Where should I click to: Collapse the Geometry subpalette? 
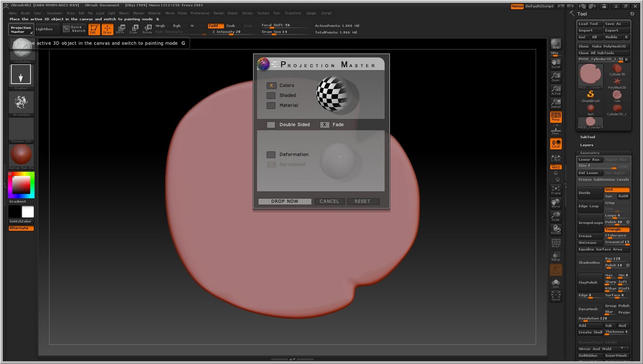[x=590, y=153]
